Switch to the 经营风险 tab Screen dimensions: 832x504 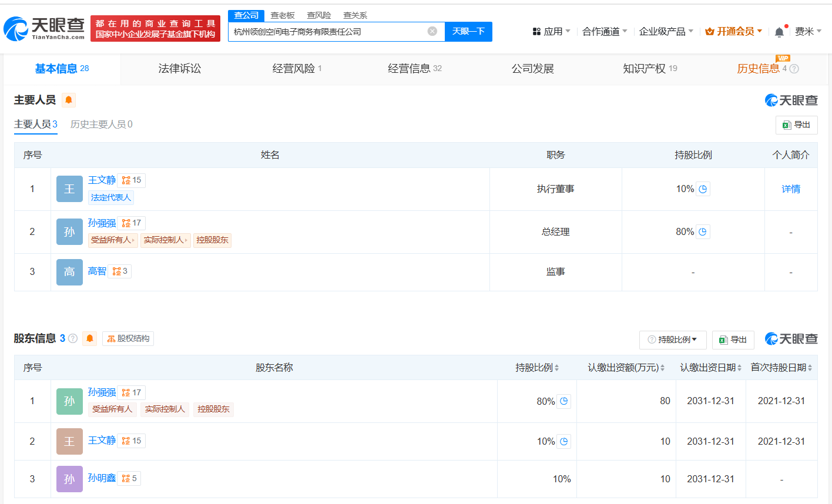point(297,69)
